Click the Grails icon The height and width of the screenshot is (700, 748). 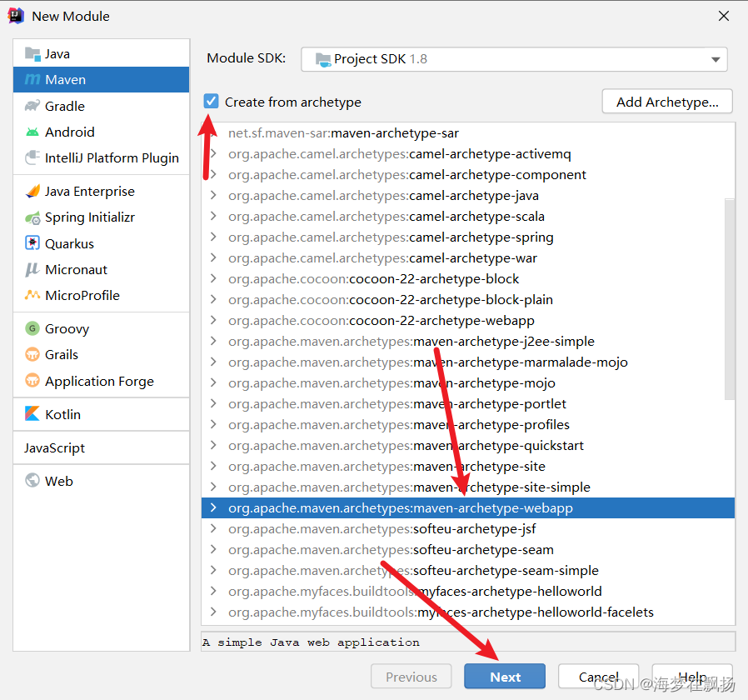[32, 354]
